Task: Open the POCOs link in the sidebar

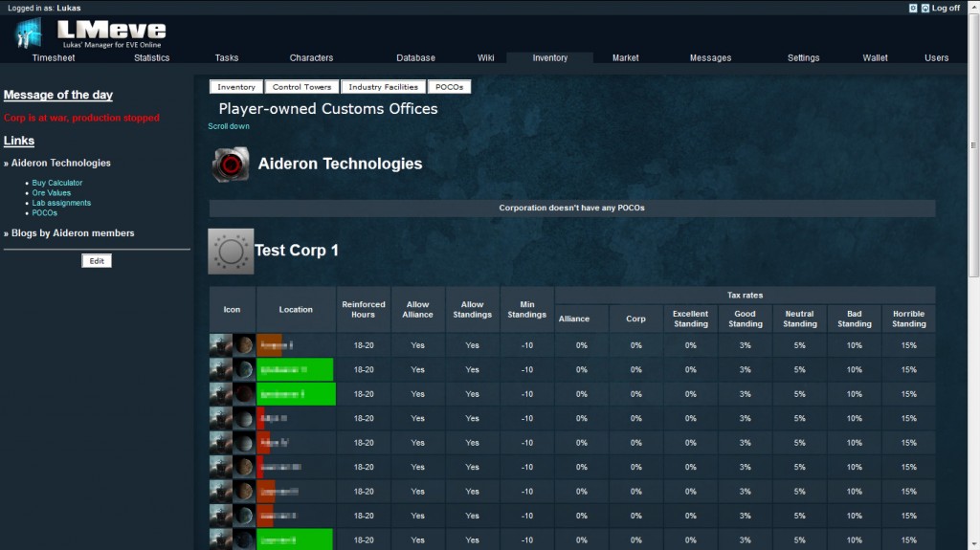Action: pyautogui.click(x=44, y=212)
